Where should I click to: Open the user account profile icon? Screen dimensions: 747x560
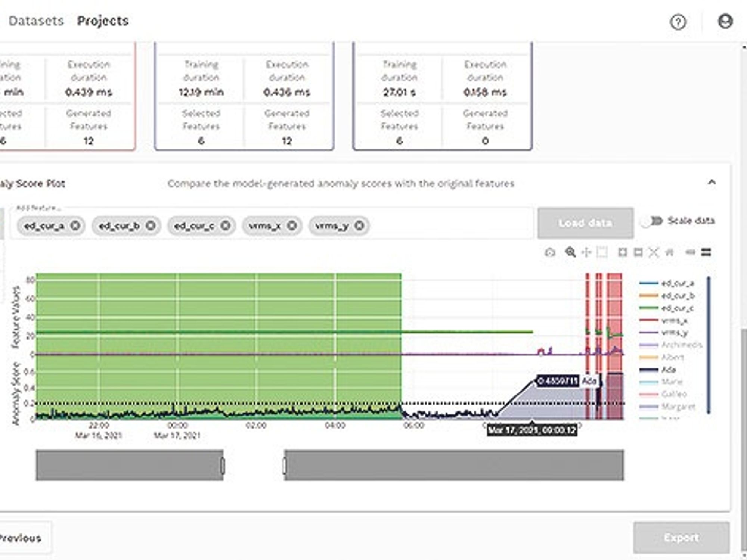(725, 21)
